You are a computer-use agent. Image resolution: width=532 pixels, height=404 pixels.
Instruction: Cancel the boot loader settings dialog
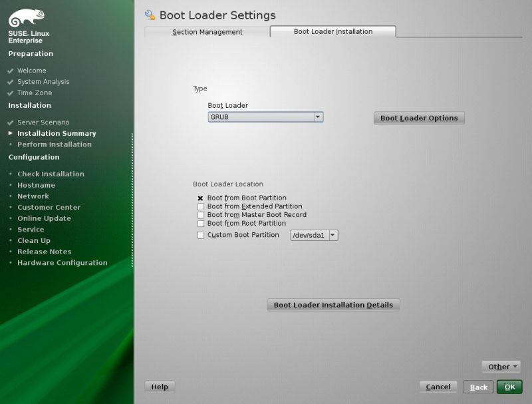pyautogui.click(x=438, y=387)
